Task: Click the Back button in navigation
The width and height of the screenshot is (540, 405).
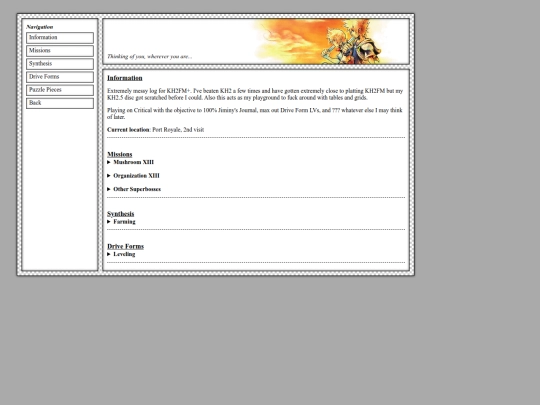Action: (x=60, y=103)
